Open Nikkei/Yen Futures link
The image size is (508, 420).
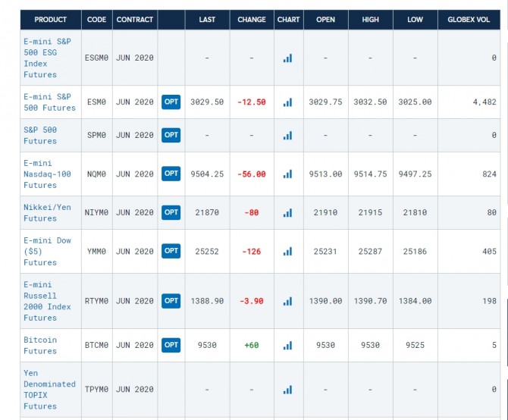[x=47, y=213]
